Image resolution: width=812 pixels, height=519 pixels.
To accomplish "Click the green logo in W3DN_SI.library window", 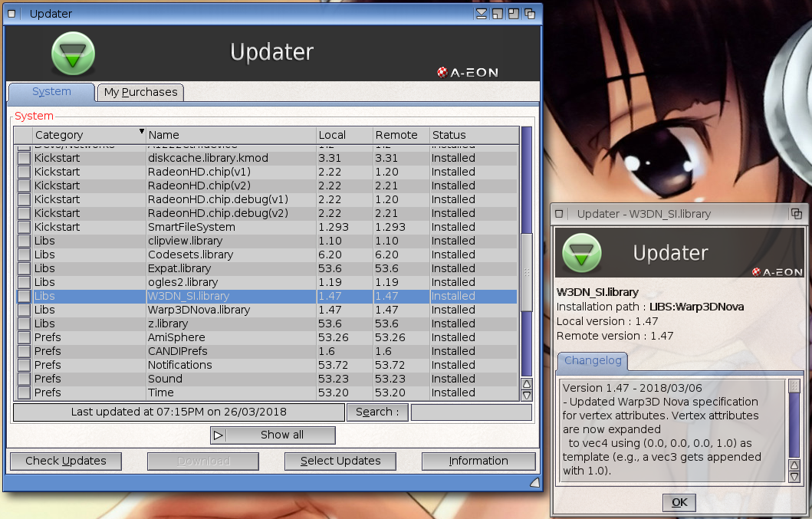I will tap(581, 253).
